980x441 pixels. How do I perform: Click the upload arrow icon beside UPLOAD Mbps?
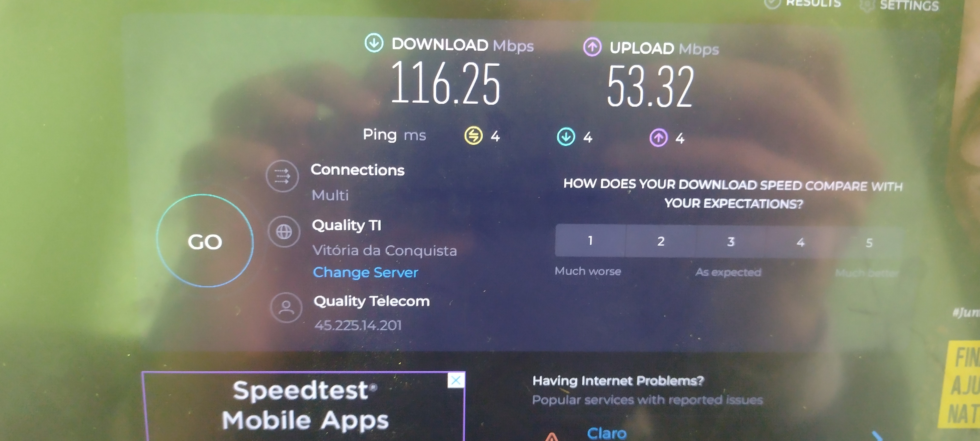[x=592, y=47]
